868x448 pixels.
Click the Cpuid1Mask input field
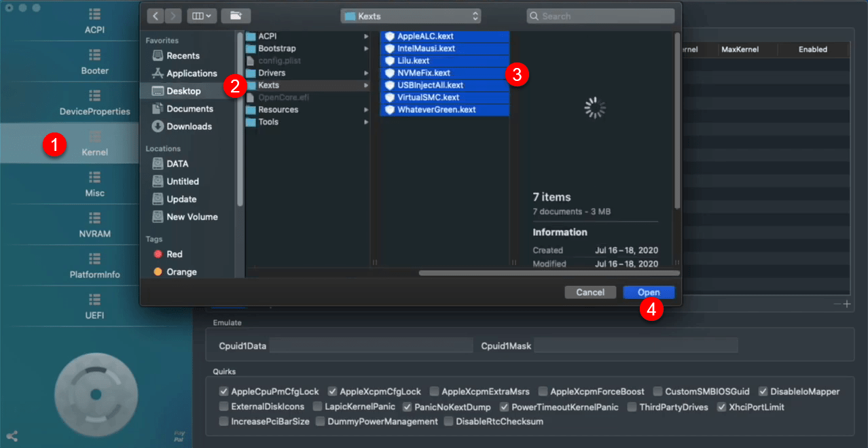[x=635, y=346]
